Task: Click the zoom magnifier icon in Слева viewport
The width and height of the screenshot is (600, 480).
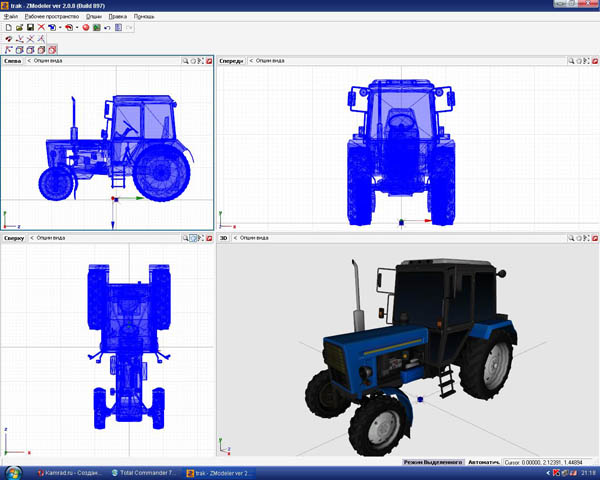Action: pos(185,61)
